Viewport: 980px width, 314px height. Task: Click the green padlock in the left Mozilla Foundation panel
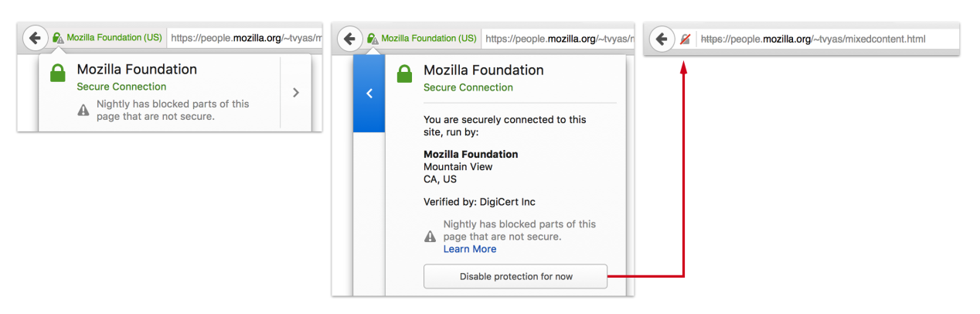57,74
